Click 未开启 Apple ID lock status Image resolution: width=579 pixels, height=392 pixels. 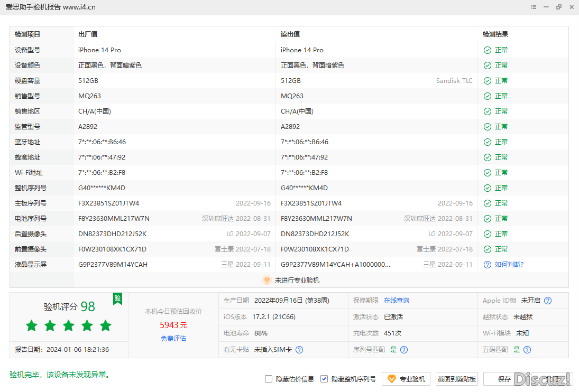(531, 301)
